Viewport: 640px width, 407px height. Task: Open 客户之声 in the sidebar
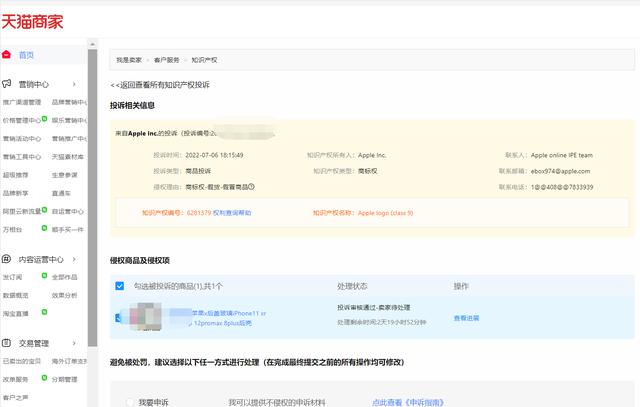[x=16, y=397]
